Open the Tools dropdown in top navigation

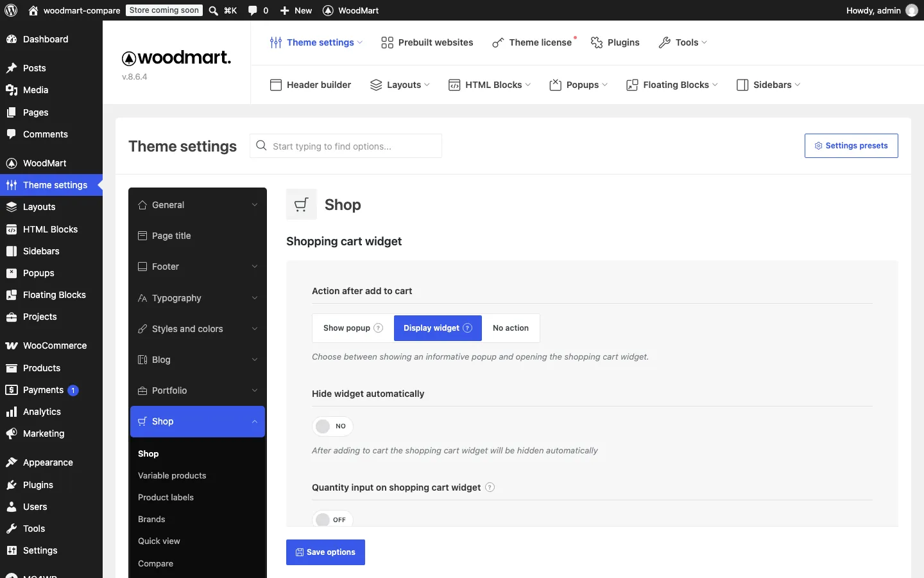[x=683, y=42]
